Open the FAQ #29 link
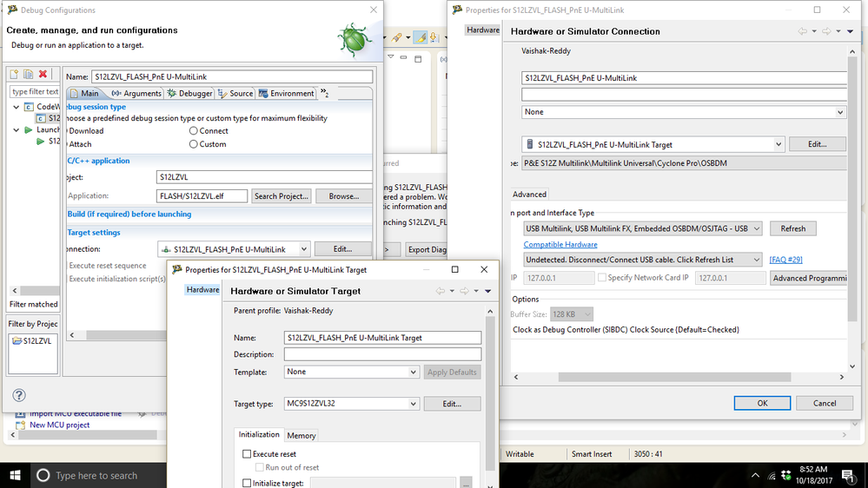This screenshot has height=488, width=868. tap(785, 260)
